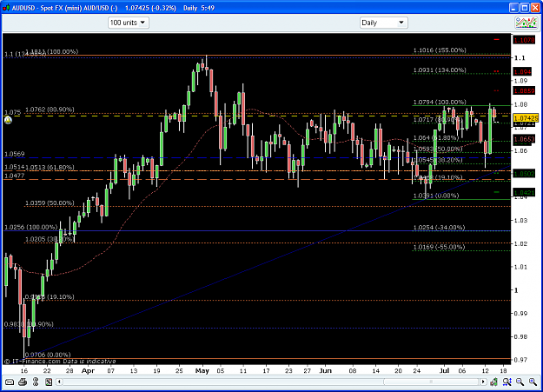
Task: Click the zoom out magnifier icon
Action: [520, 382]
